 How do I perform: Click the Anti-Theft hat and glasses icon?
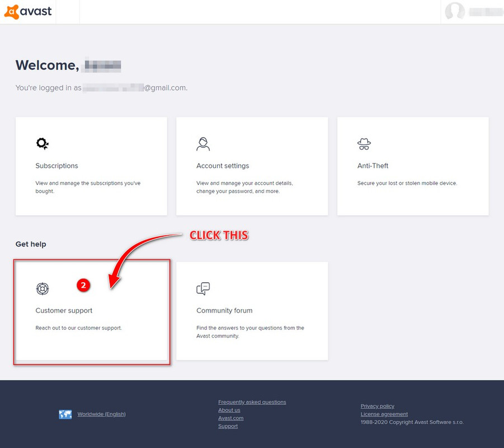pos(364,144)
